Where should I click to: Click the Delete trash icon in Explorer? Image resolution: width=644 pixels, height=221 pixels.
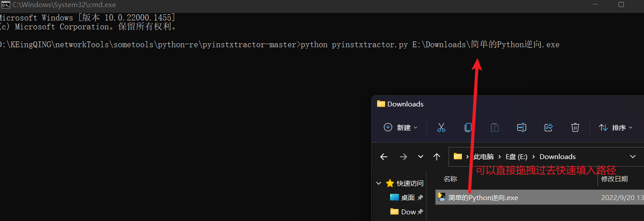(575, 127)
